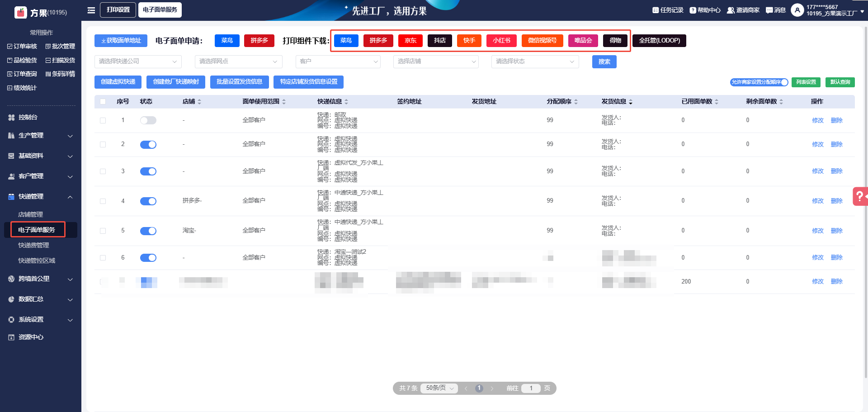The width and height of the screenshot is (868, 412).
Task: Open 订单查询 shortcut in sidebar
Action: 22,74
